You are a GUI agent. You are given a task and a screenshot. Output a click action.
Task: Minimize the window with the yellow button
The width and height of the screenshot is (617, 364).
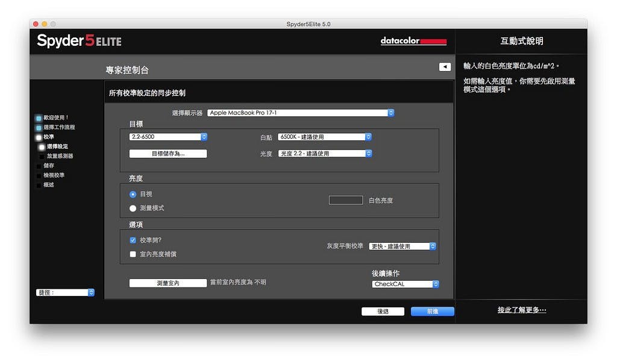coord(45,24)
